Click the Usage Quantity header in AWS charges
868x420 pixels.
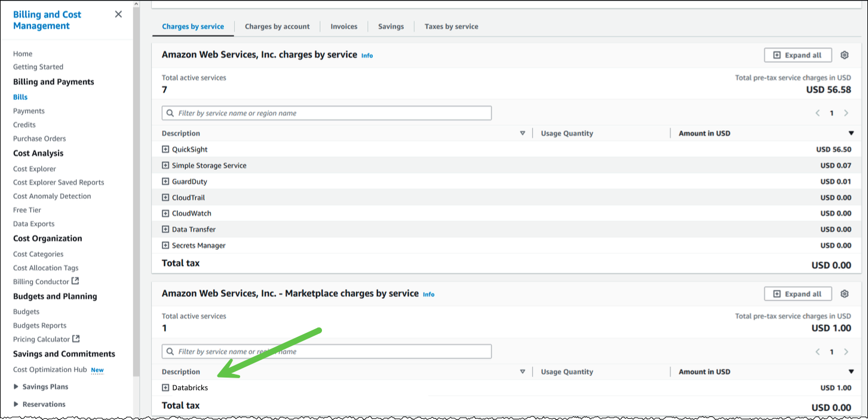(x=567, y=133)
